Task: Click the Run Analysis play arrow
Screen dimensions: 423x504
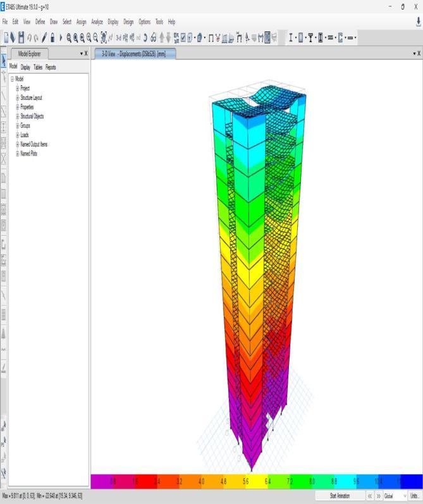Action: pos(61,37)
